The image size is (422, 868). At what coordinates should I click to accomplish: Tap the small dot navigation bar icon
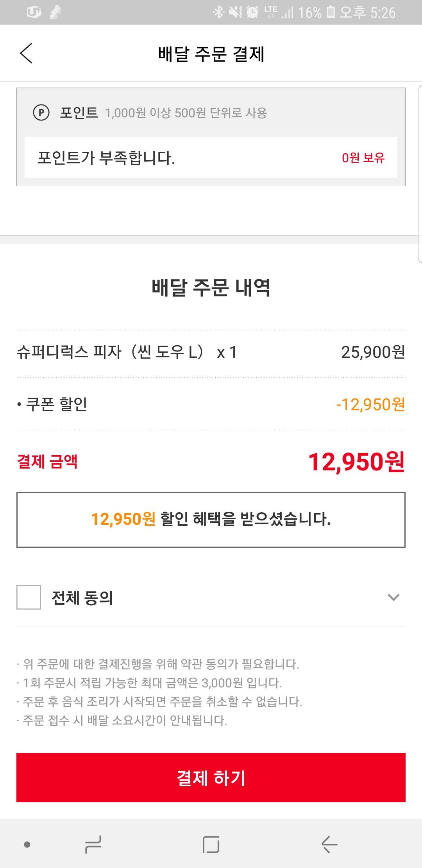coord(27,845)
